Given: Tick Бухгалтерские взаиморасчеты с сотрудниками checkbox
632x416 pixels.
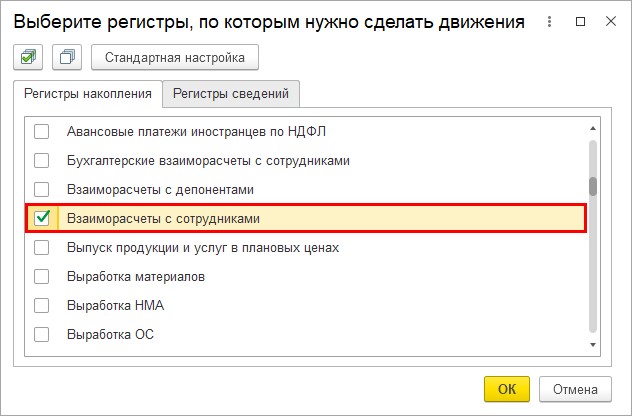Looking at the screenshot, I should pos(42,160).
